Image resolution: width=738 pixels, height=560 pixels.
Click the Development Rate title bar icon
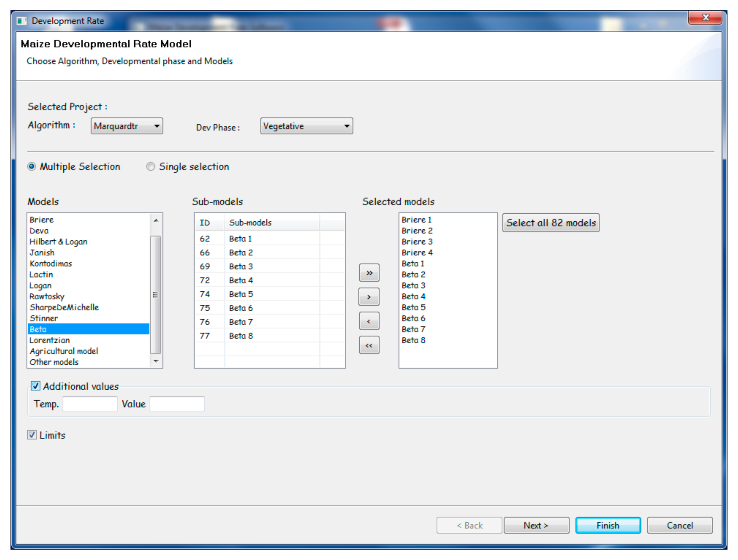(x=22, y=21)
